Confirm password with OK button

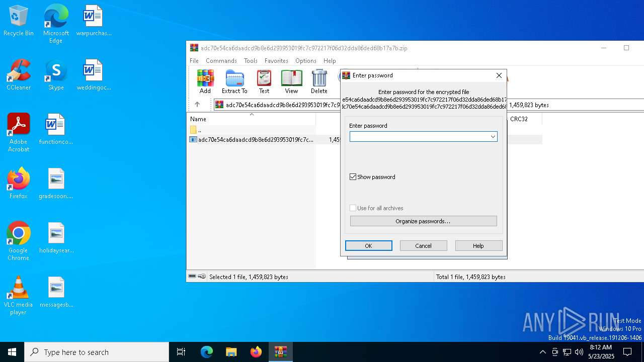[x=368, y=246]
